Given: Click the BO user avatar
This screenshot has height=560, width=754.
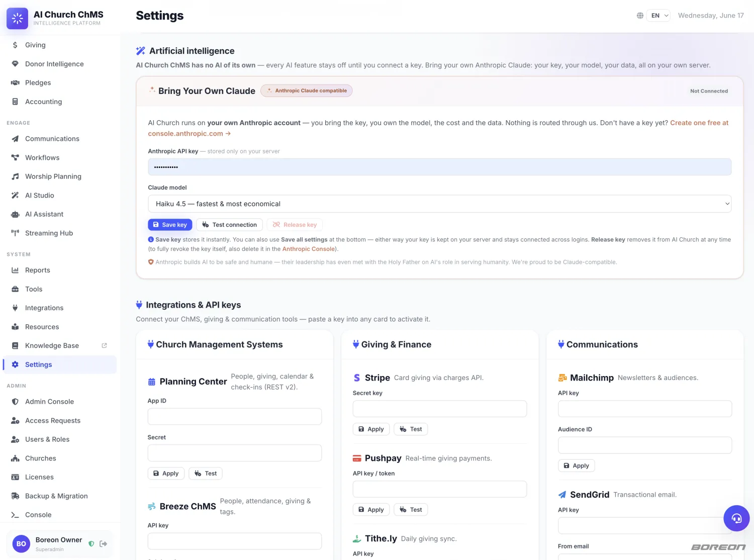Looking at the screenshot, I should [x=21, y=544].
